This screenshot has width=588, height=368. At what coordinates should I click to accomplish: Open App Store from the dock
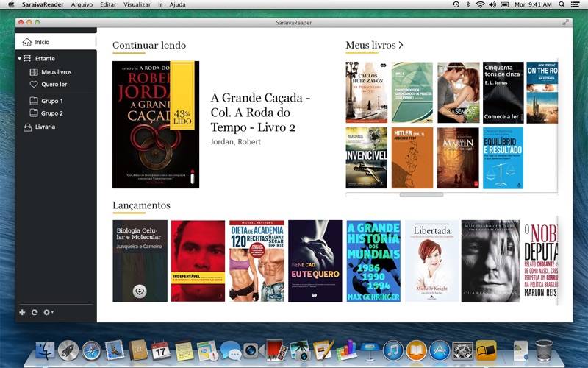tap(439, 351)
